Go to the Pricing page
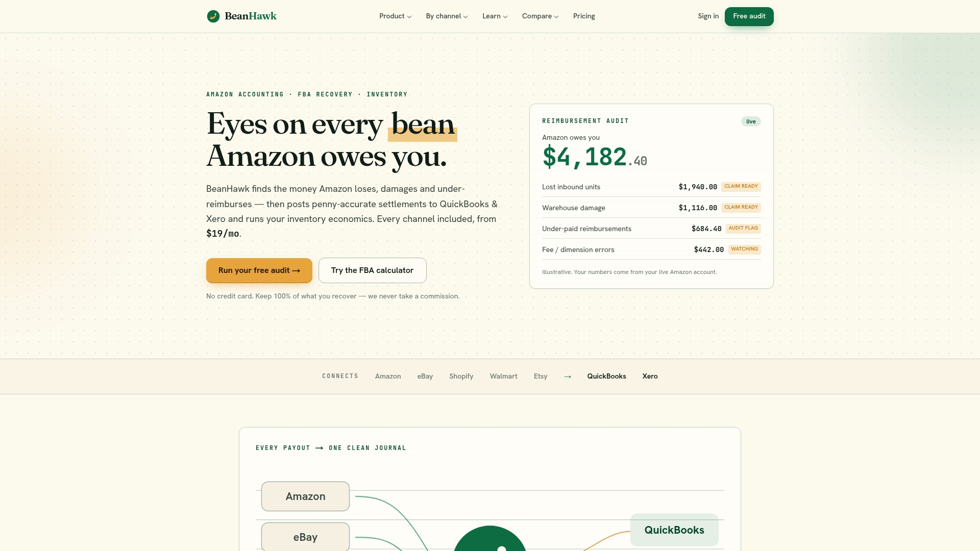Viewport: 980px width, 551px height. pos(584,16)
